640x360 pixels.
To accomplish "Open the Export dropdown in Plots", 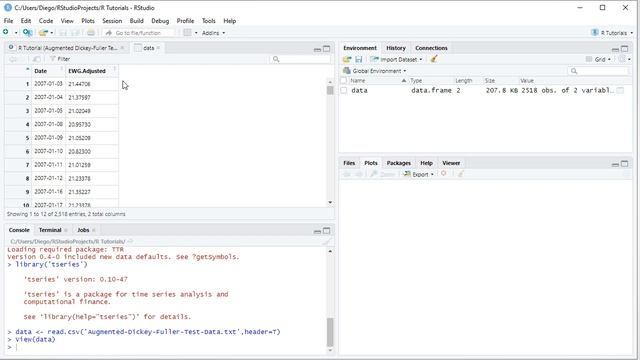I will 419,174.
